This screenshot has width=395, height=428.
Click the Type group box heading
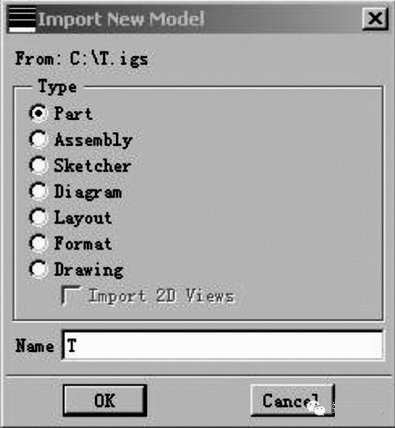57,87
